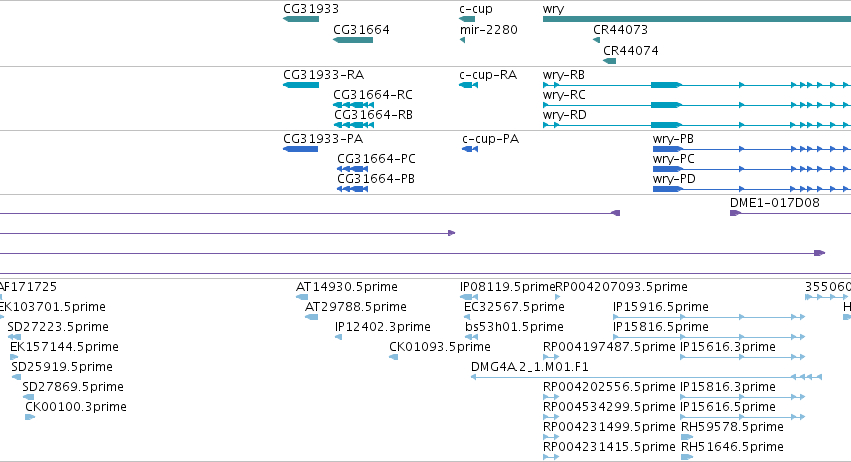The image size is (851, 462).
Task: Select transcript CG31664-RC
Action: click(353, 105)
